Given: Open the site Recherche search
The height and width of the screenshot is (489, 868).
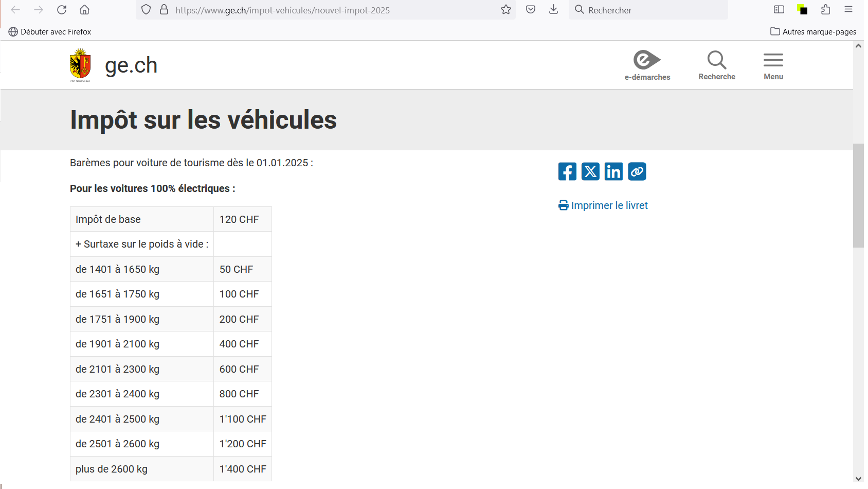Looking at the screenshot, I should (x=716, y=65).
